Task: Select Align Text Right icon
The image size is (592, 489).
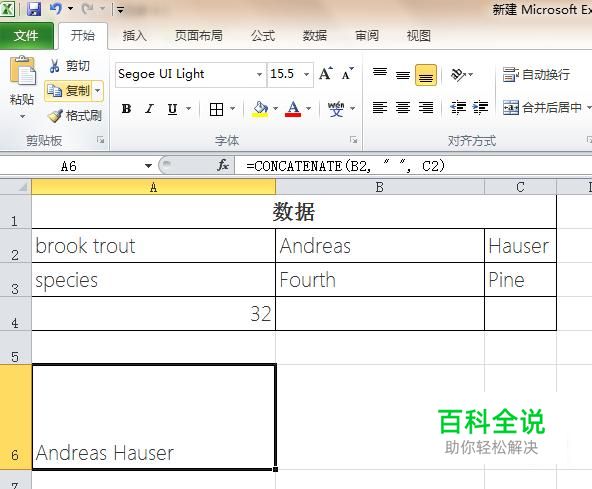Action: 426,108
